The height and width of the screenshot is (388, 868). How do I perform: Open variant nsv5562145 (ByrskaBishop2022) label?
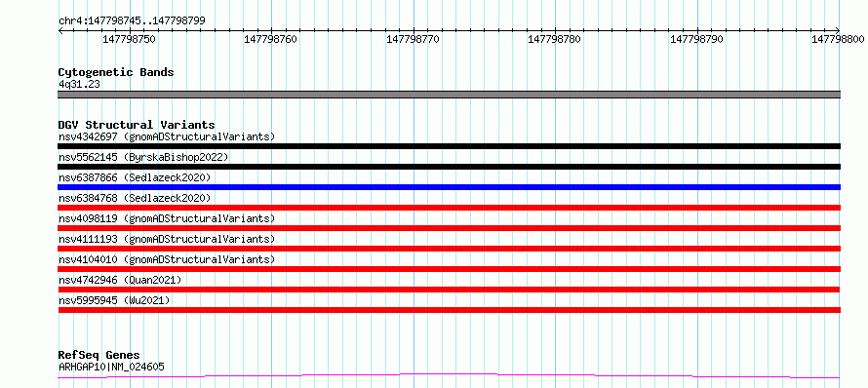tap(143, 157)
